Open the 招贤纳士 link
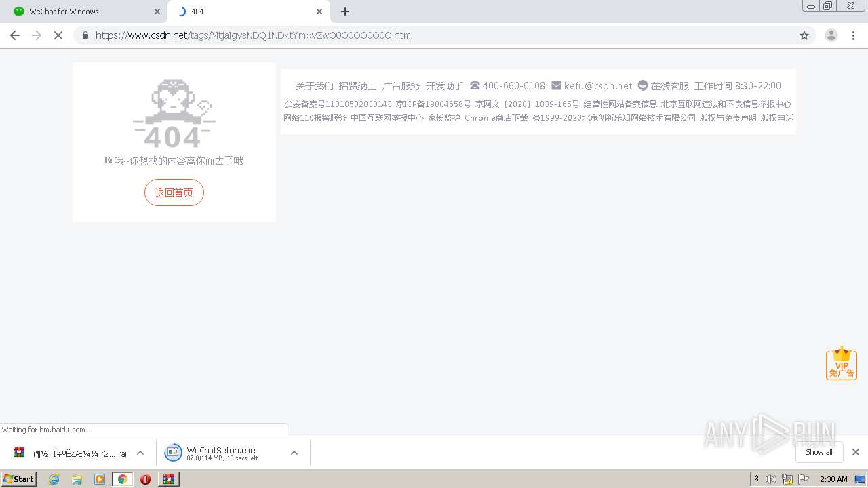Viewport: 868px width, 488px height. 358,86
